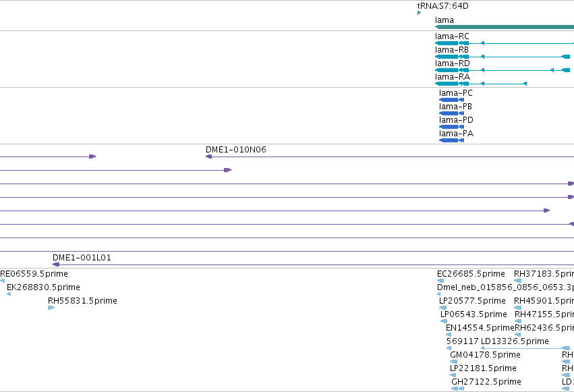
Task: Click the RH45901.5prime EST label
Action: point(544,301)
